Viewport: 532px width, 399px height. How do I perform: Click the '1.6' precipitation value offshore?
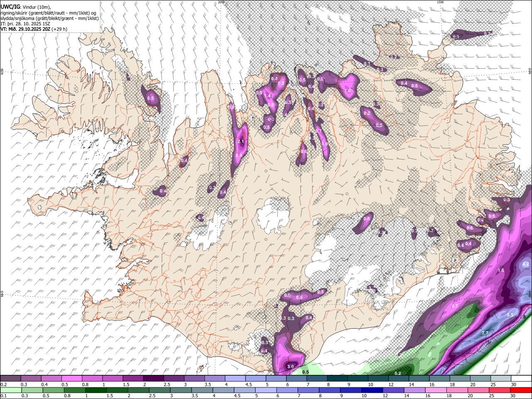pyautogui.click(x=501, y=270)
